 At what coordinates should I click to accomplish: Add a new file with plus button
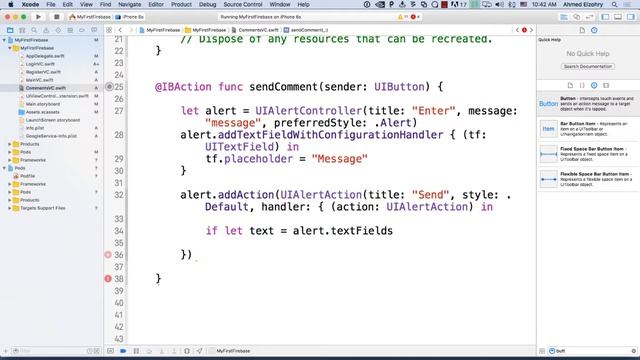click(6, 351)
